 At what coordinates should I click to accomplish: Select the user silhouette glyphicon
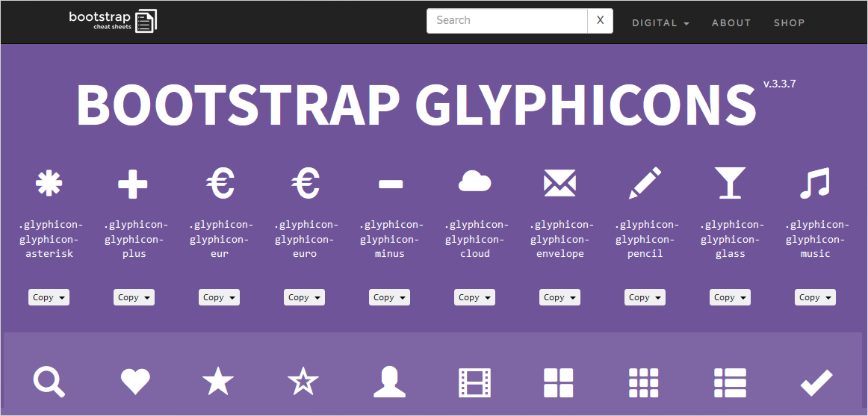[389, 382]
